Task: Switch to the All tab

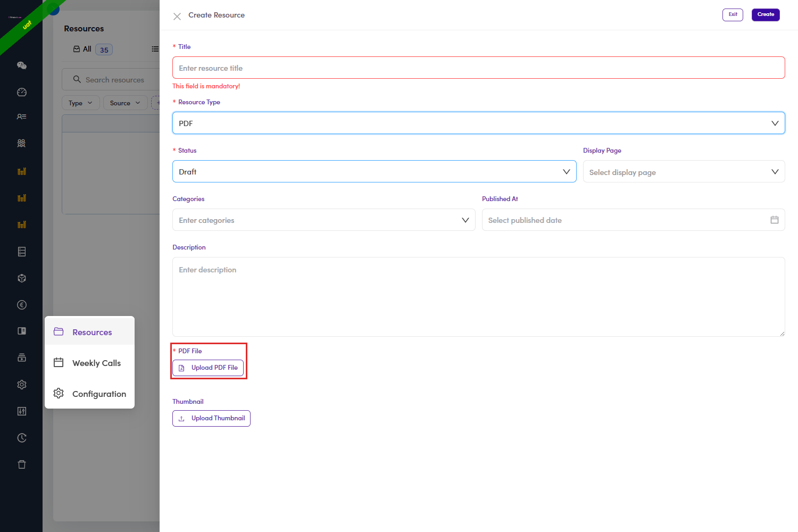Action: pos(93,49)
